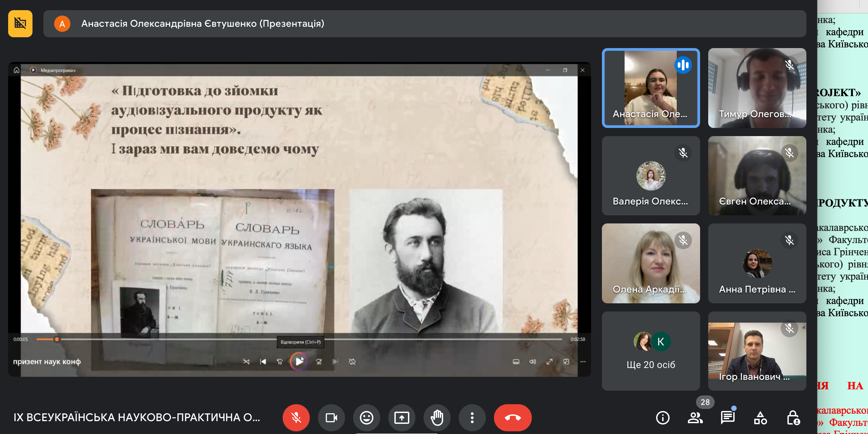
Task: Open meeting details info icon
Action: tap(663, 417)
